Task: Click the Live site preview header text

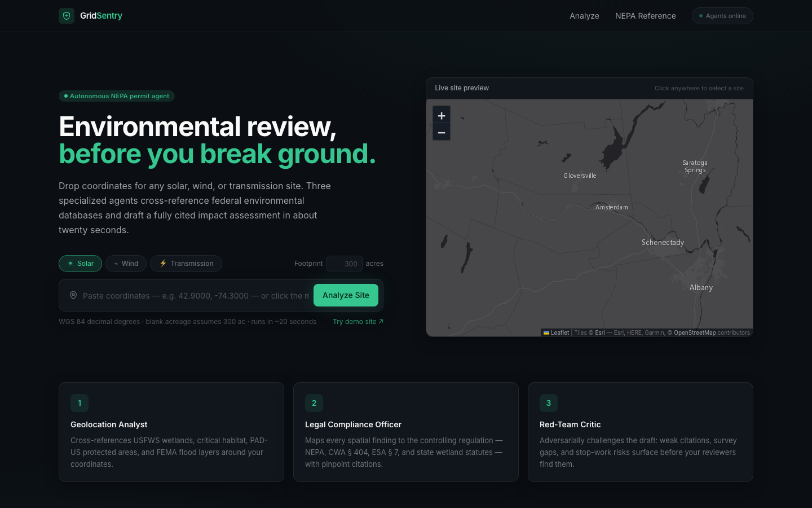Action: coord(462,88)
